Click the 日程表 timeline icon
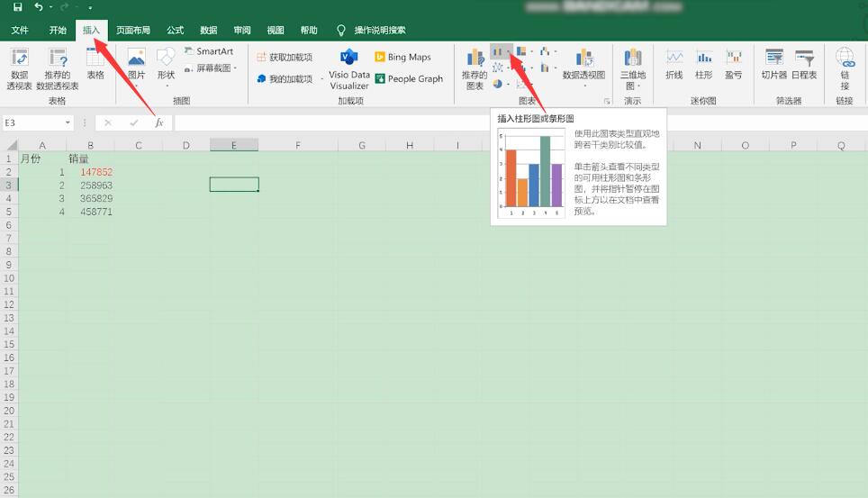 click(804, 64)
